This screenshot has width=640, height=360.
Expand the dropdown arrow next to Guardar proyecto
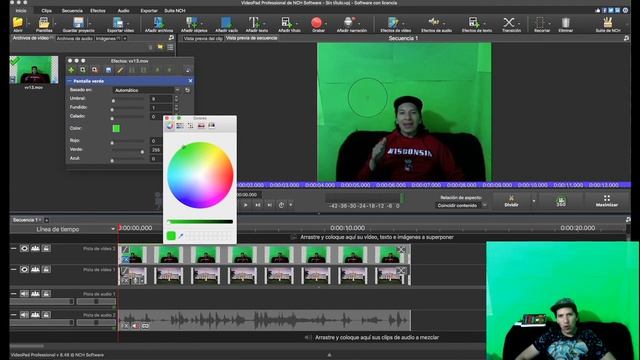[90, 24]
